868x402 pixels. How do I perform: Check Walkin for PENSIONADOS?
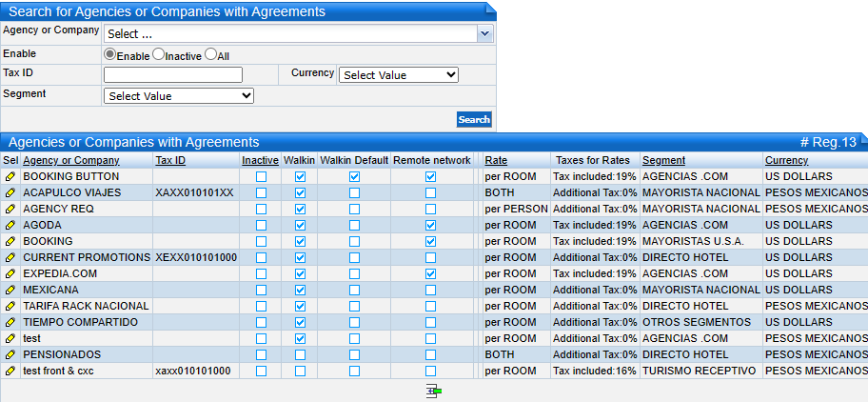tap(300, 354)
